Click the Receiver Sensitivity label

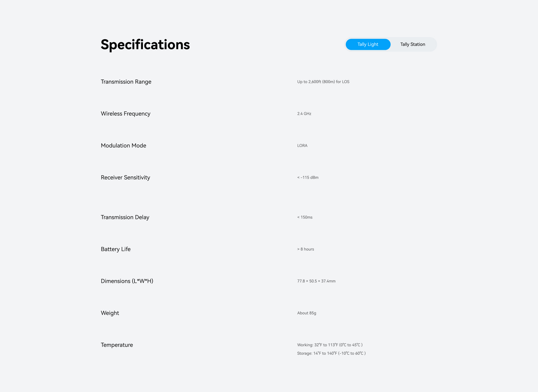pos(125,178)
